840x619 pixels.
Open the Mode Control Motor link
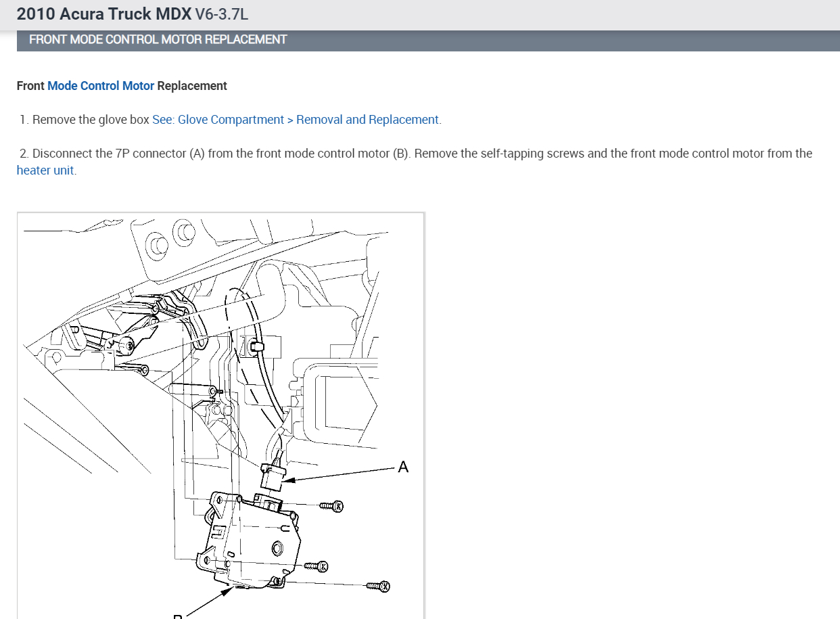[101, 86]
